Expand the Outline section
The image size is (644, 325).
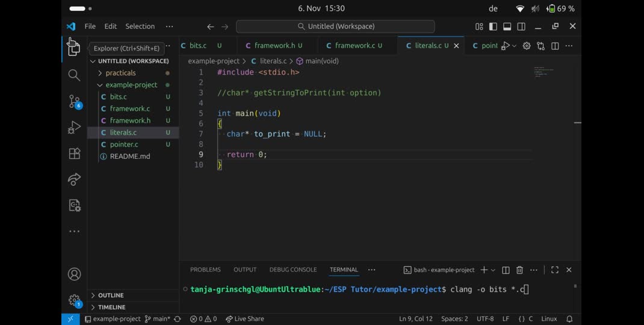click(x=111, y=296)
